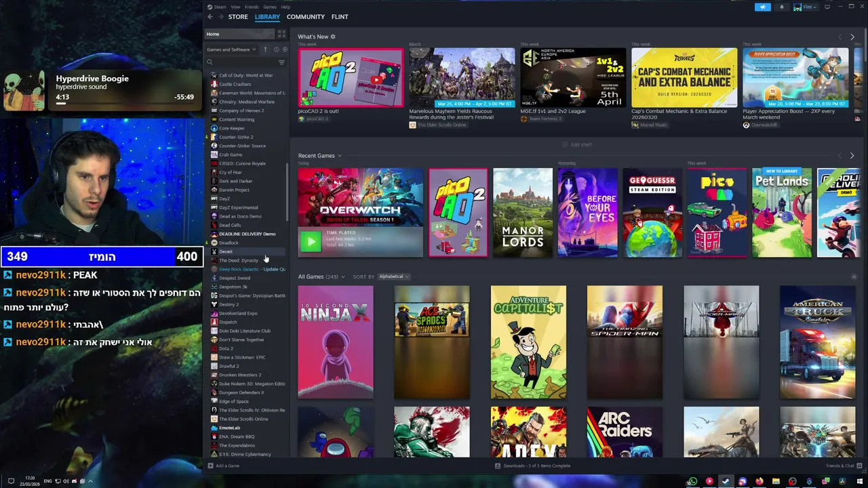Go forward with the right arrow in Steam
This screenshot has width=868, height=488.
tap(220, 17)
